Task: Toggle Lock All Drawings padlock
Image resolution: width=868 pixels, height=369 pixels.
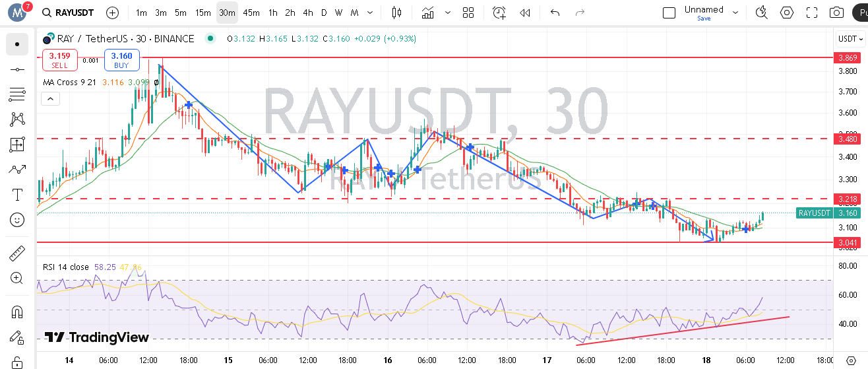Action: click(17, 361)
